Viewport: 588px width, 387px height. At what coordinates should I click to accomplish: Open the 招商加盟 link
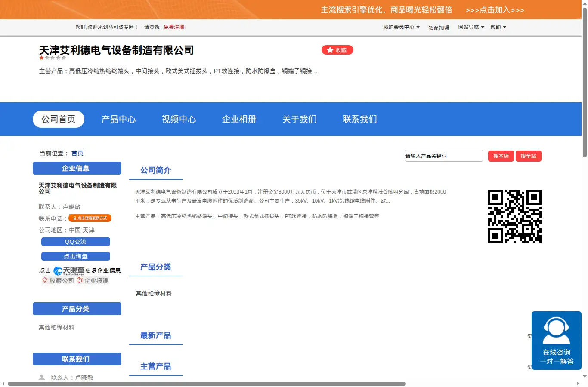click(439, 28)
